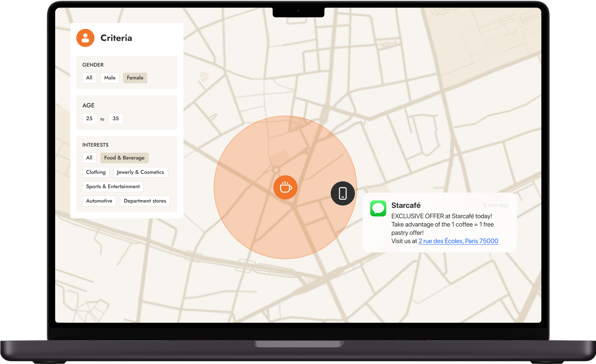Click the minimum age field 25
The image size is (596, 364).
point(89,119)
